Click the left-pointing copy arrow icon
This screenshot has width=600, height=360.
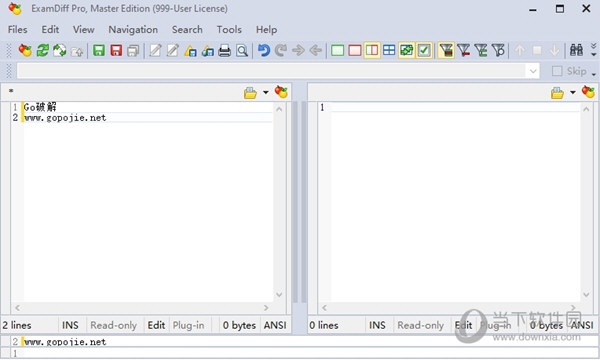(315, 50)
